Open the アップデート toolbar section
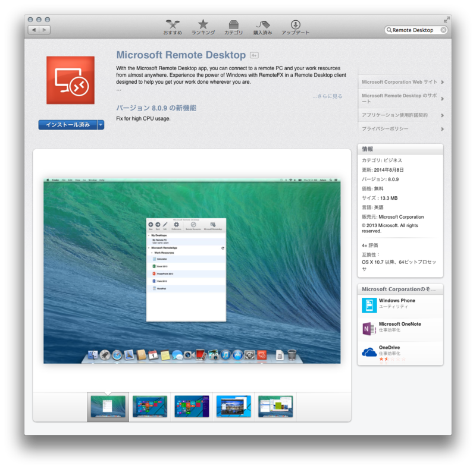This screenshot has height=469, width=476. pos(295,27)
